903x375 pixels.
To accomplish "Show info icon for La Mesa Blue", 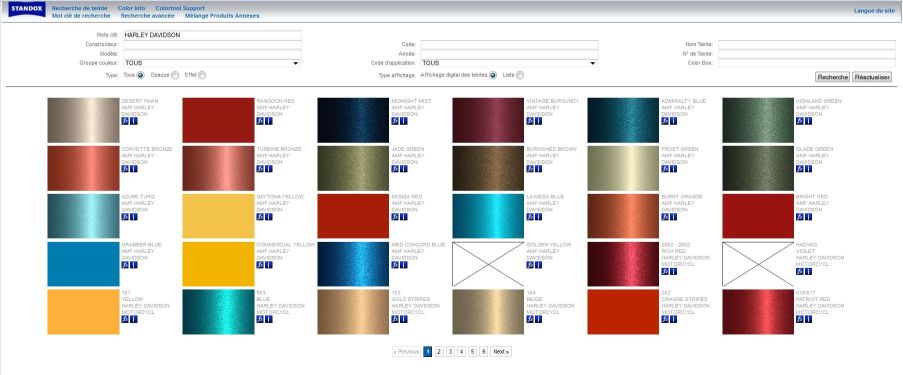I will (538, 217).
